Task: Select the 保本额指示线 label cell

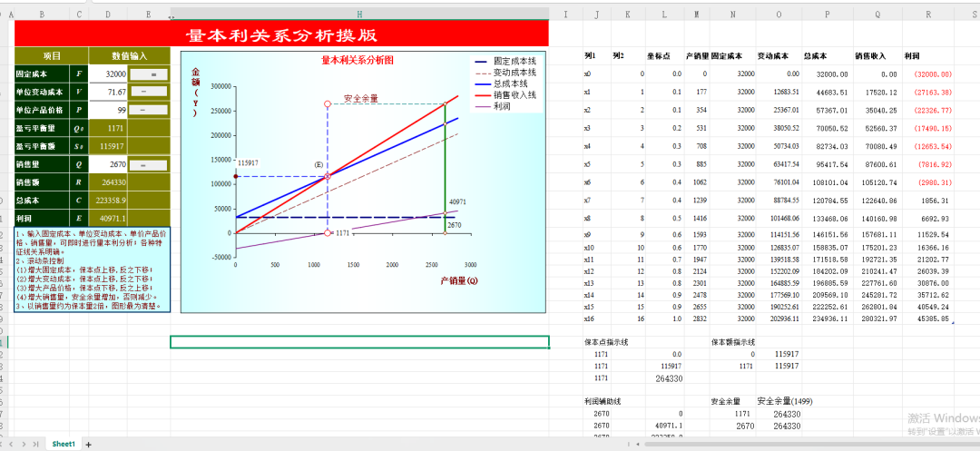Action: point(733,342)
